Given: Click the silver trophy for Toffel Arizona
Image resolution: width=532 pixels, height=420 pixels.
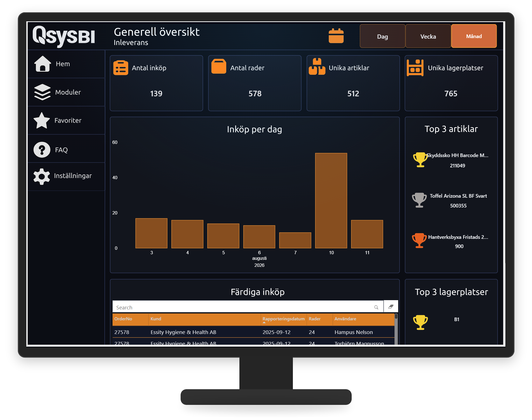Looking at the screenshot, I should tap(419, 200).
